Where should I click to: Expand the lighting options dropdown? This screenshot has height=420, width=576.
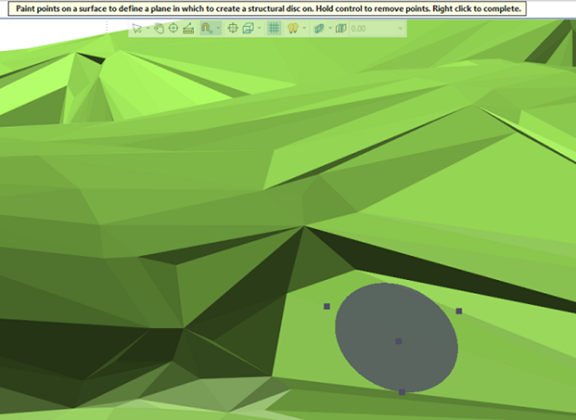304,28
